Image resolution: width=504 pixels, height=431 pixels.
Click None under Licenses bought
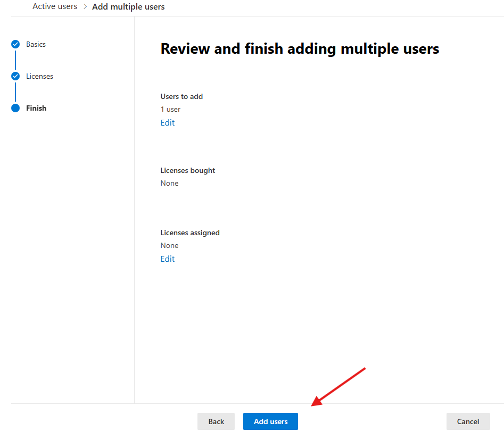click(x=169, y=183)
